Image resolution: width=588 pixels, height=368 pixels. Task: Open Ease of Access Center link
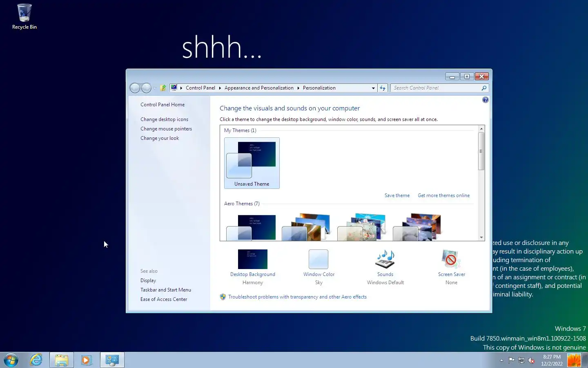tap(164, 299)
